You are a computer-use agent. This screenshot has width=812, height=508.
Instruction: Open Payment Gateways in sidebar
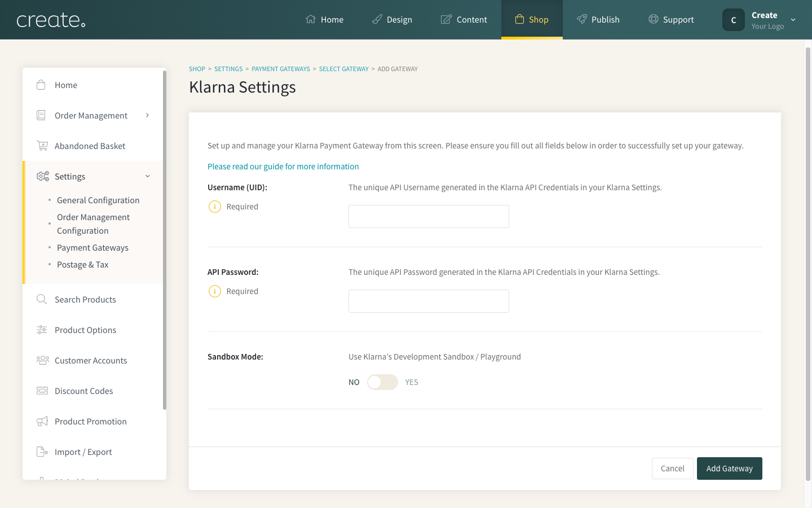[x=92, y=248]
